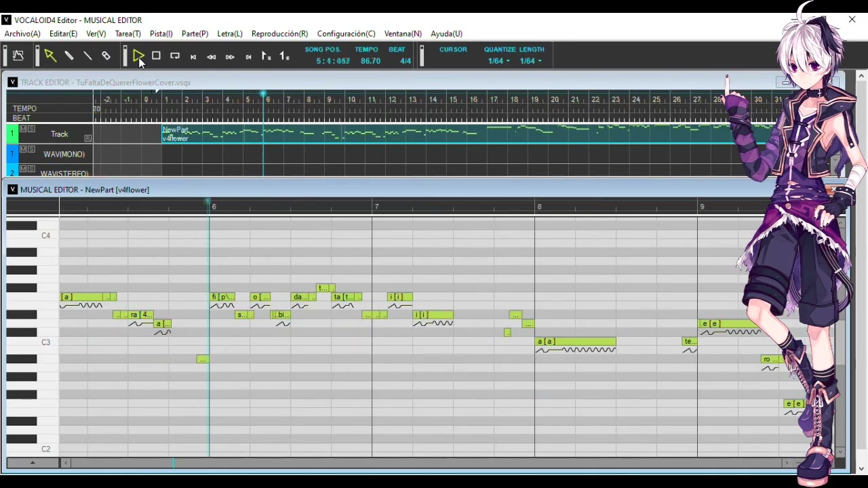Click the WAV(MONO) track label
This screenshot has height=488, width=868.
click(x=64, y=155)
